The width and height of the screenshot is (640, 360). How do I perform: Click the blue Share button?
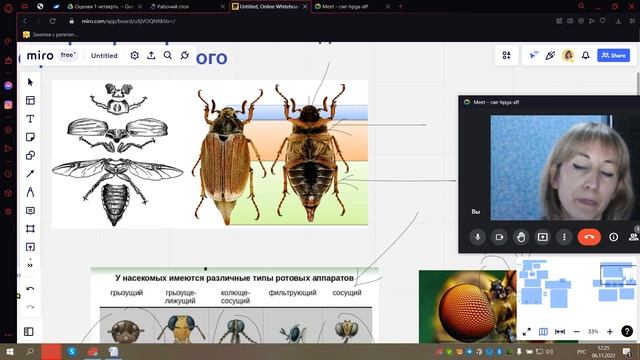613,56
